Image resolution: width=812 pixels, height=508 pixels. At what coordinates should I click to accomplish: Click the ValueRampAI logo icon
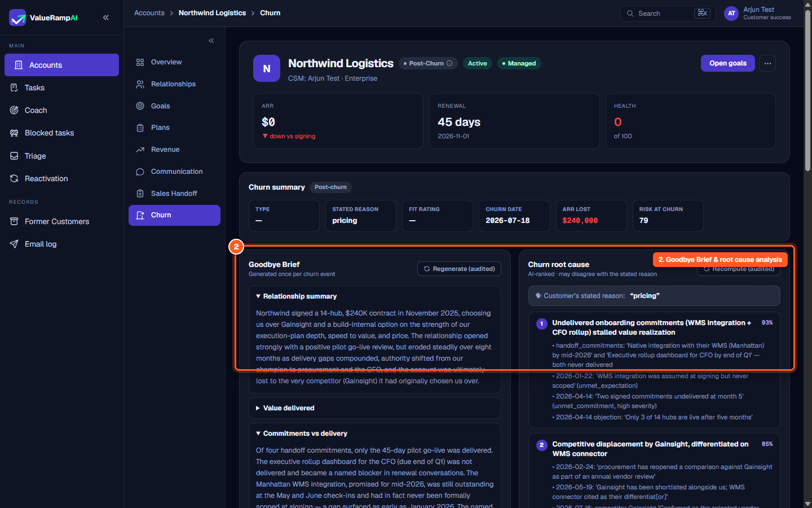17,17
